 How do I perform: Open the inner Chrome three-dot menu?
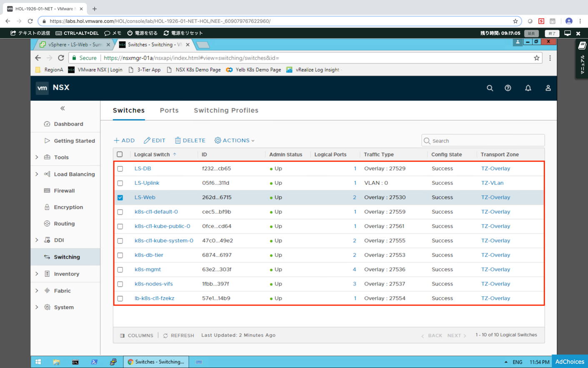[x=550, y=58]
